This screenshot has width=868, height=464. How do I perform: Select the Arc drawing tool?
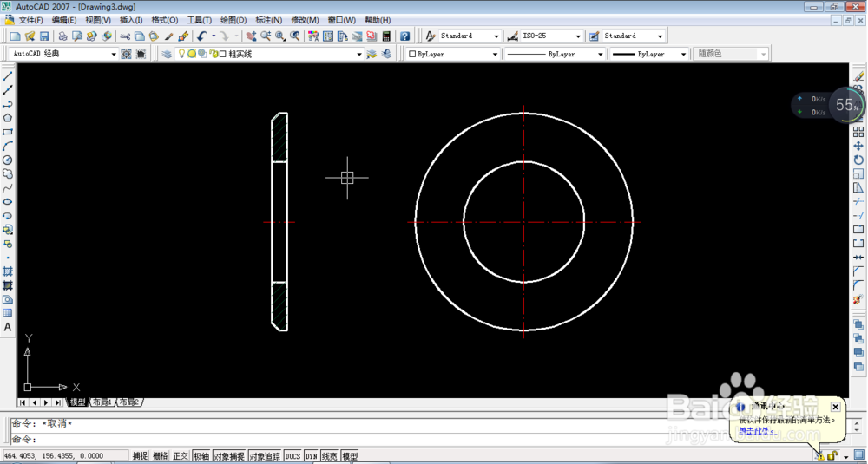coord(8,146)
